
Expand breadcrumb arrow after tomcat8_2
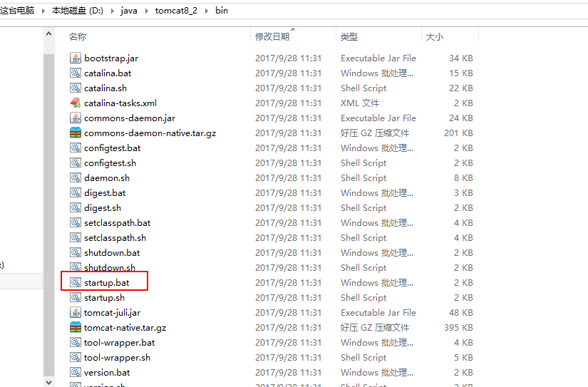pyautogui.click(x=206, y=11)
